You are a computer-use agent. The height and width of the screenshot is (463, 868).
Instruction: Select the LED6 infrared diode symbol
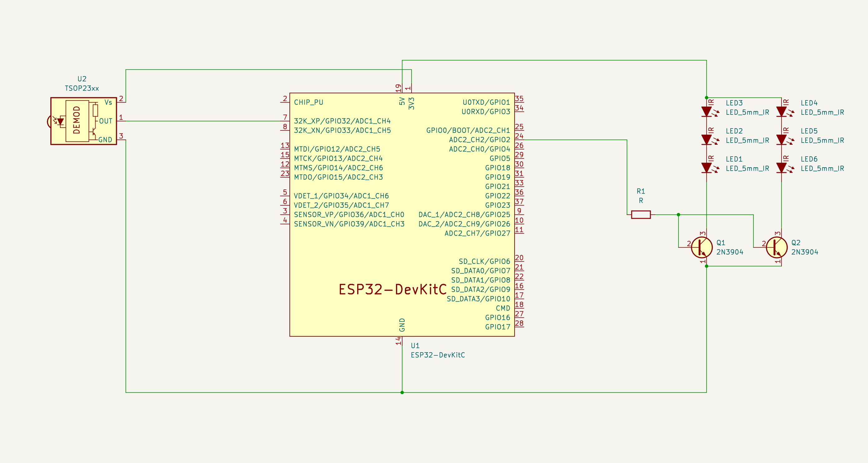click(781, 168)
